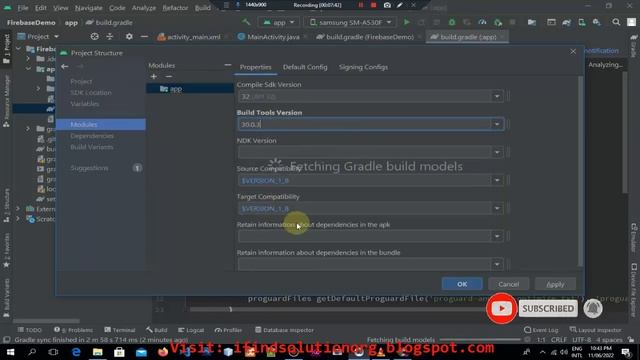The height and width of the screenshot is (360, 640).
Task: Open the SDK Manager icon in toolbar
Action: click(597, 22)
